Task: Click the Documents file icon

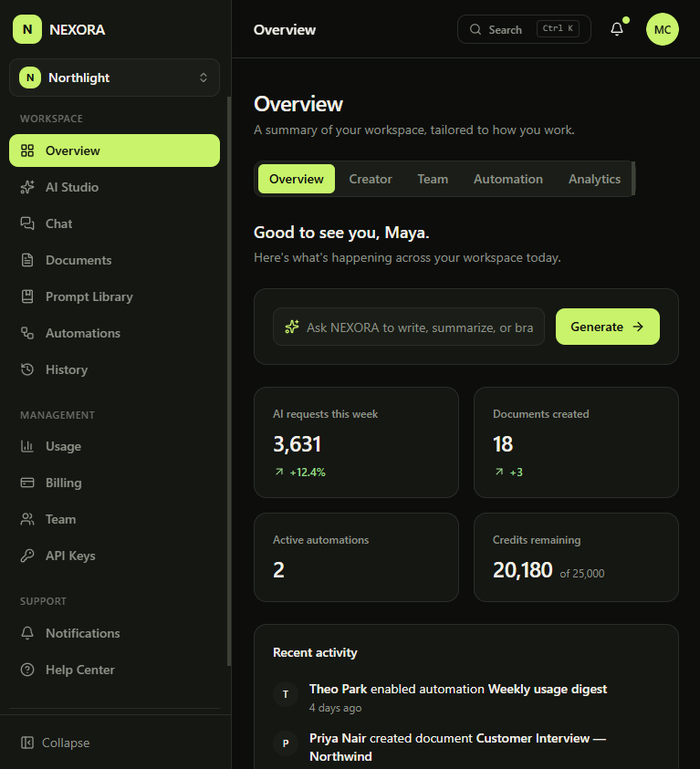Action: click(27, 260)
